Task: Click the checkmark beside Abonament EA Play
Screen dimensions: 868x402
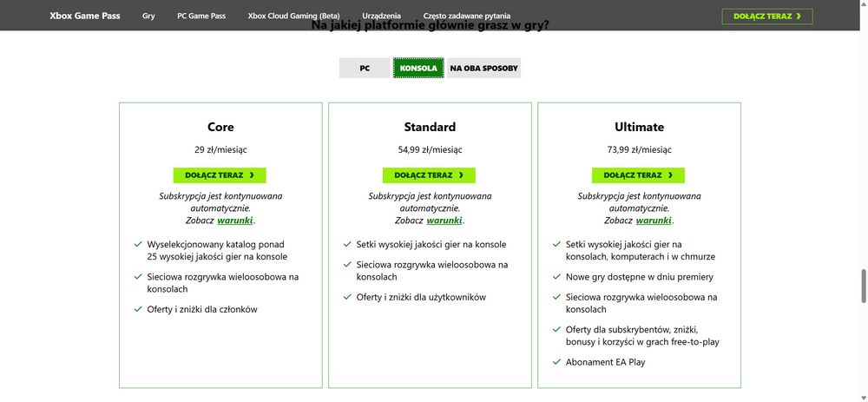Action: (556, 362)
